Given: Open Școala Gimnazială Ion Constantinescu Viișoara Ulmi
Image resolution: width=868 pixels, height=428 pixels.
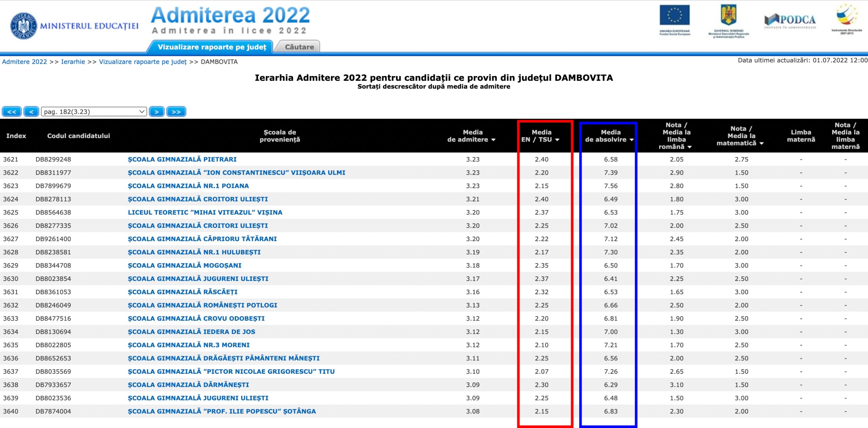Looking at the screenshot, I should tap(236, 172).
